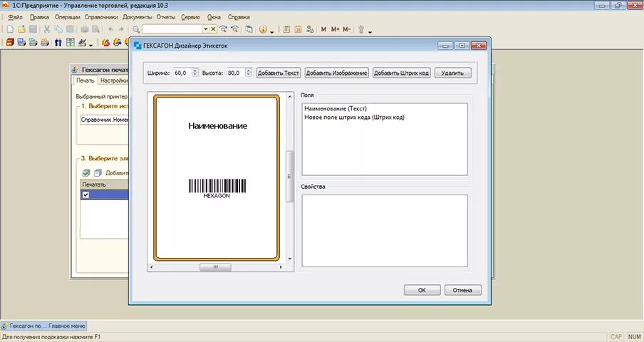Click the Find next icon

(x=223, y=29)
